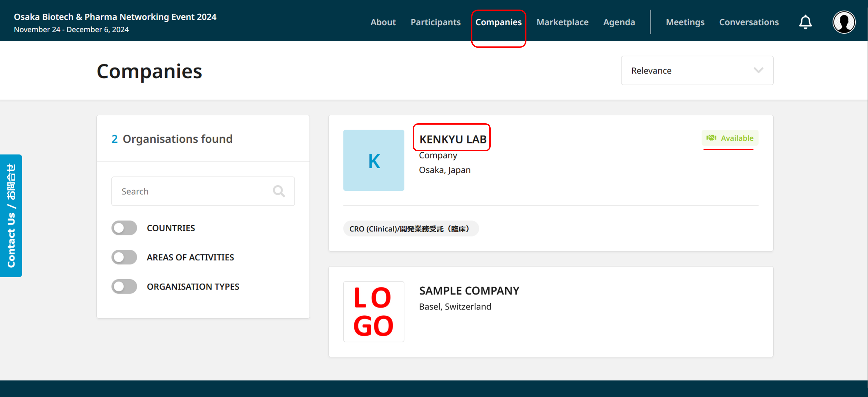Focus the organisation Search field
868x397 pixels.
coord(203,191)
